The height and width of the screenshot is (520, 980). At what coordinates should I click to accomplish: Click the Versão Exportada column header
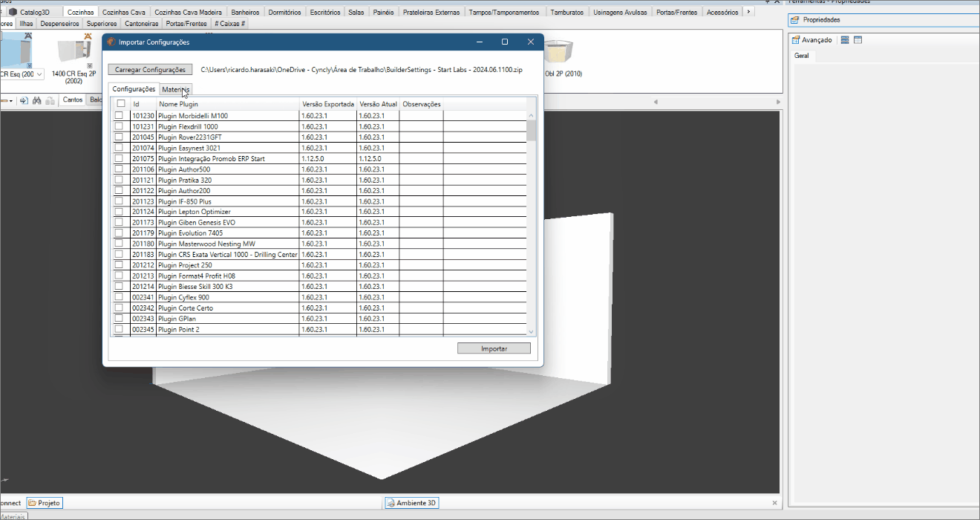click(x=328, y=104)
